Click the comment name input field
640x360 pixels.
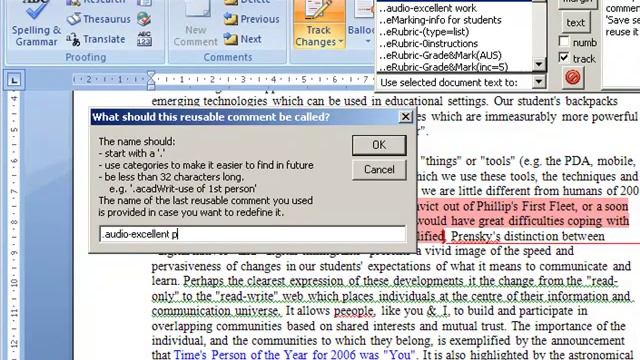pyautogui.click(x=253, y=234)
